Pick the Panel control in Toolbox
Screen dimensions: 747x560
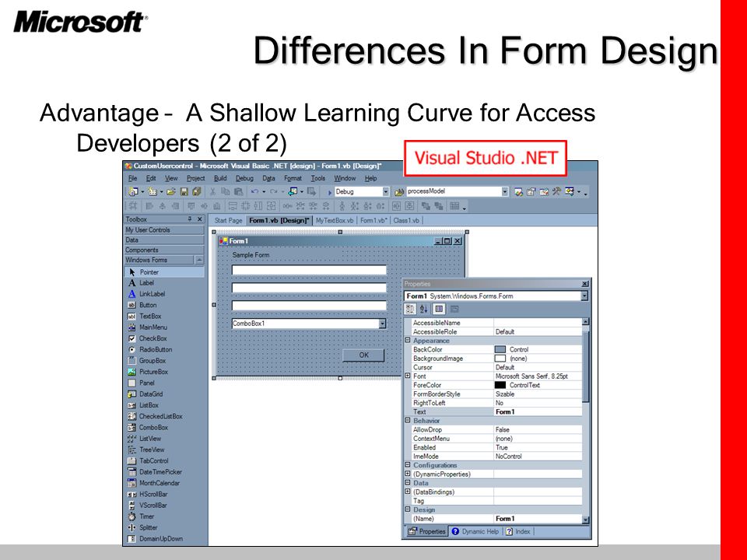pos(141,383)
